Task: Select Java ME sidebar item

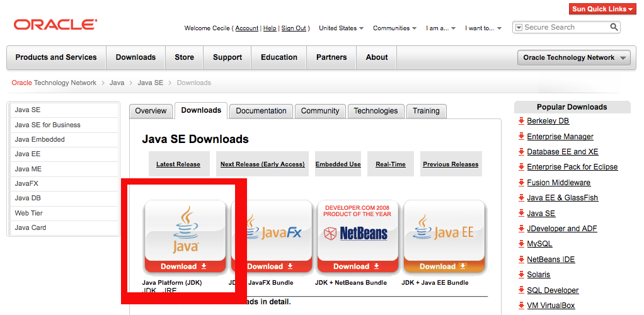Action: tap(63, 169)
